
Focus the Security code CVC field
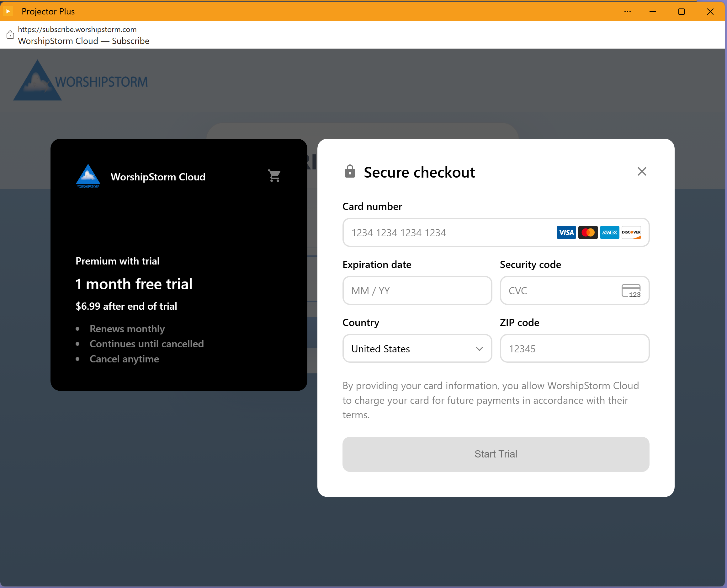[575, 291]
